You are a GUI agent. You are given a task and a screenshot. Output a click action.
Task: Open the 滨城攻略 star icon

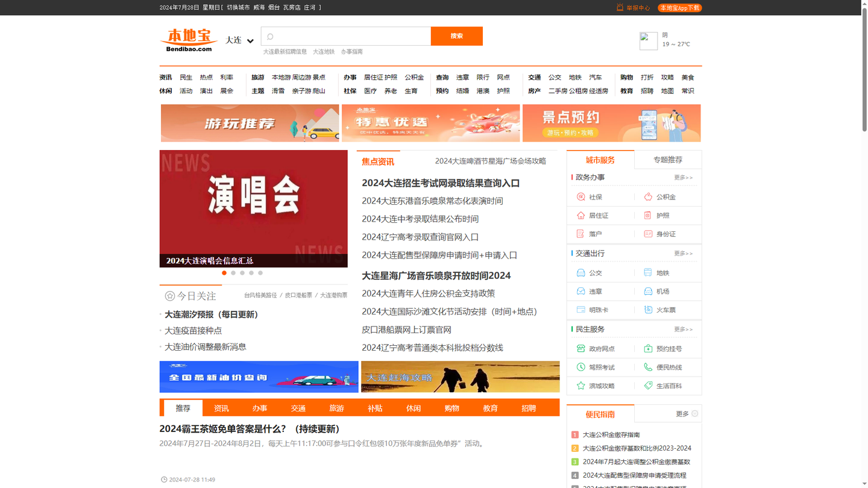click(x=581, y=386)
